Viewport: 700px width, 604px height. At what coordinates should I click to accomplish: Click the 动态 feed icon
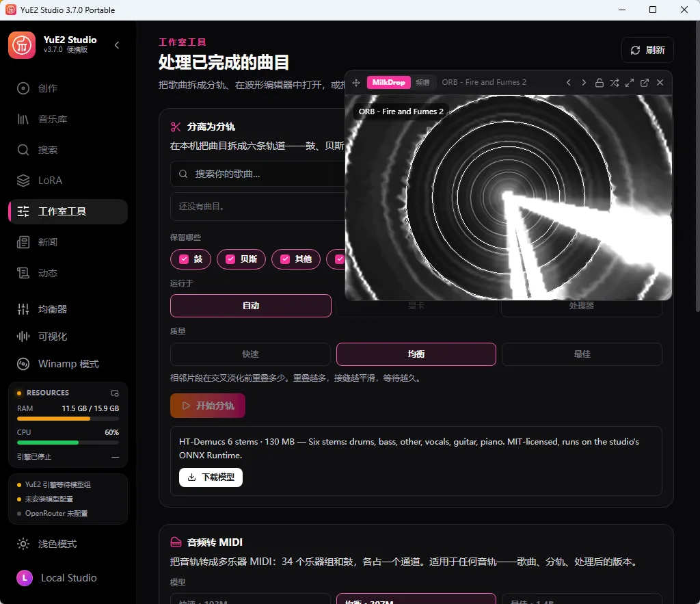(x=23, y=273)
